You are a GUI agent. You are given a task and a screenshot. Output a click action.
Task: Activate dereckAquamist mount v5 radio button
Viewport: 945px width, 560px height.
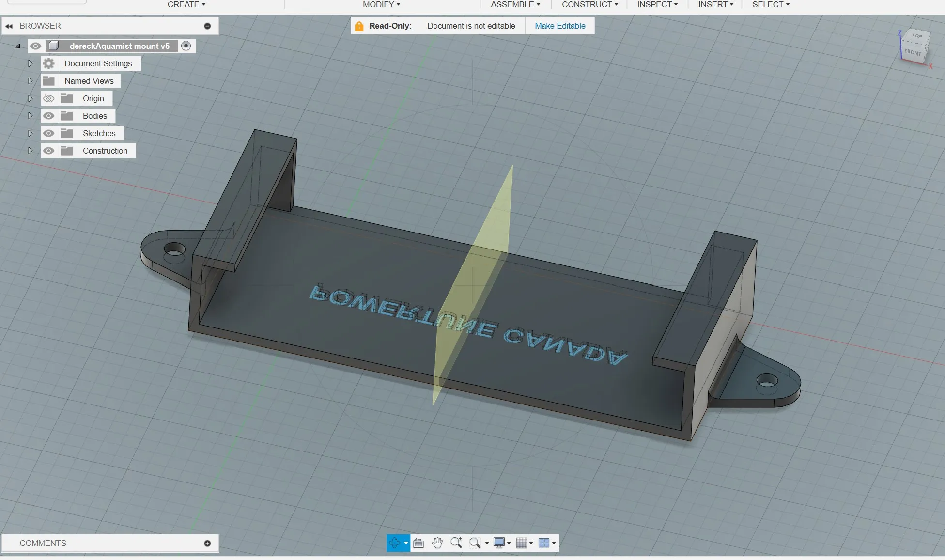point(186,46)
